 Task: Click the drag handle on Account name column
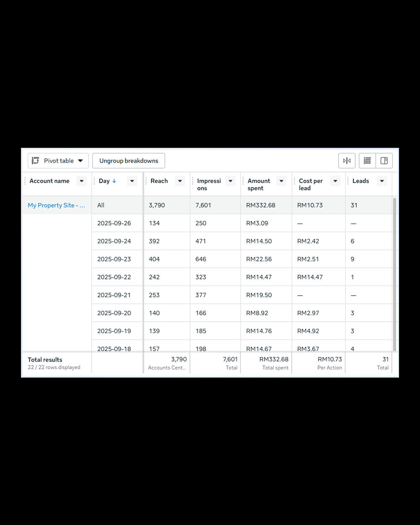24,181
